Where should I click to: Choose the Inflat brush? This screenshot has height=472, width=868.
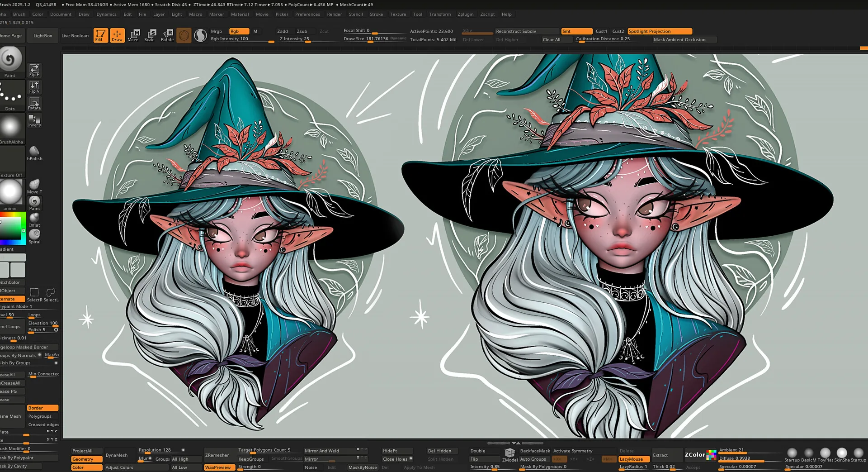point(34,219)
